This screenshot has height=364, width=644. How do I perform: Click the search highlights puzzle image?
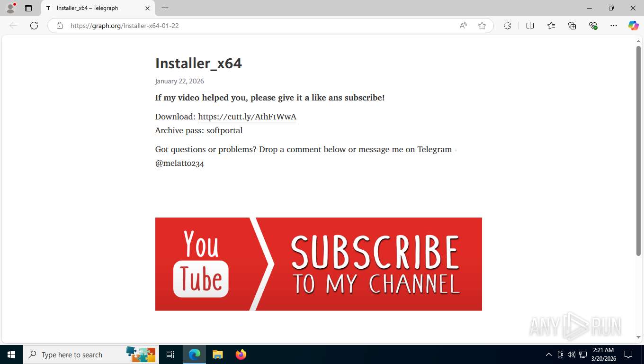(x=141, y=354)
